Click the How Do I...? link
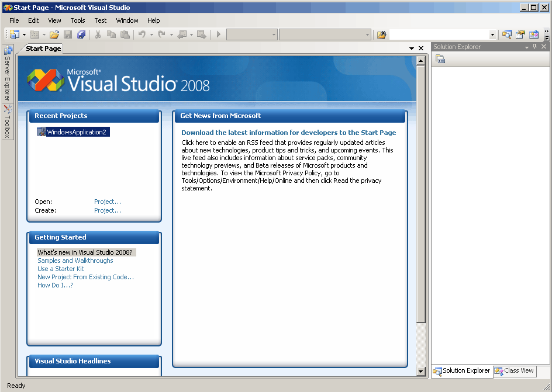 pos(56,285)
